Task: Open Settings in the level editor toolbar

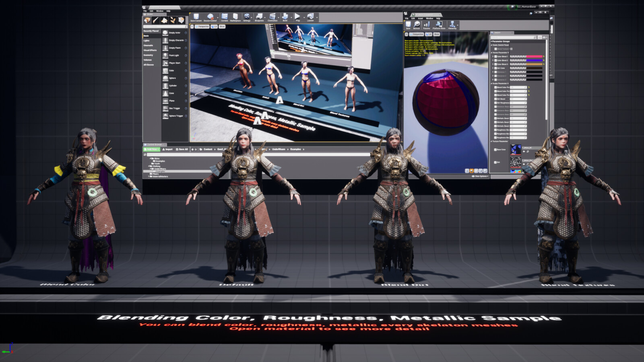Action: pos(247,17)
